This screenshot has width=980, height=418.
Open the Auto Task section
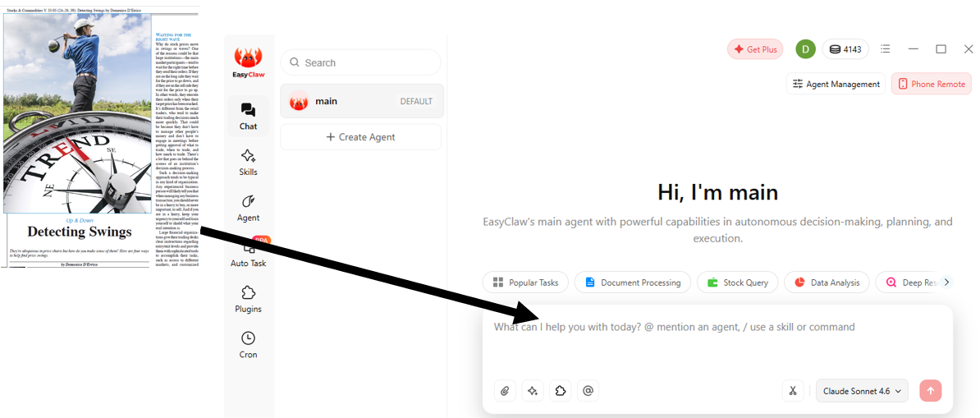248,254
